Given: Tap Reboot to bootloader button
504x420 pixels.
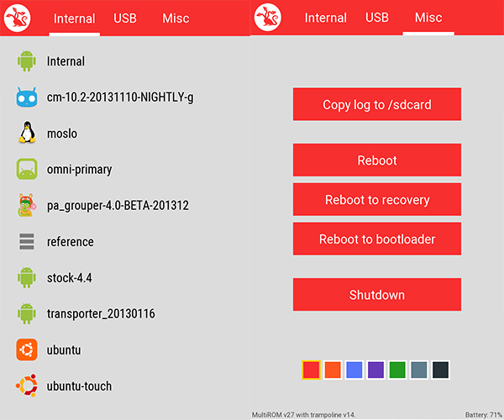Looking at the screenshot, I should (377, 239).
